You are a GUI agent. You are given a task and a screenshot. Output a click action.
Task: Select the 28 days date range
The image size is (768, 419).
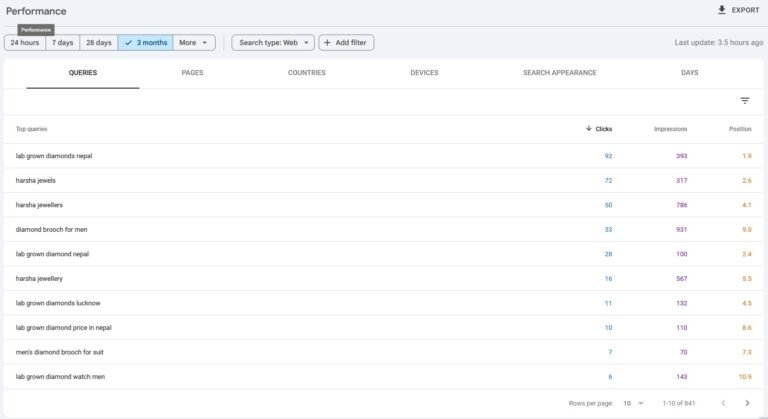coord(98,43)
